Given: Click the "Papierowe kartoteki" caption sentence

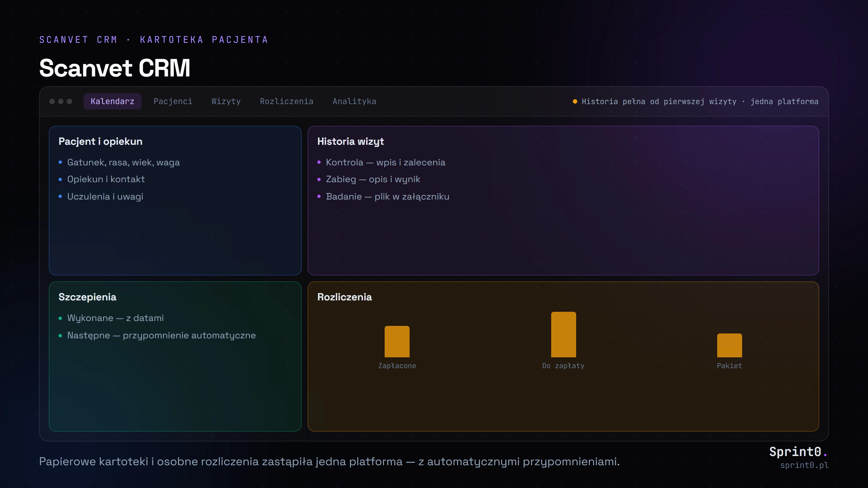Looking at the screenshot, I should [x=329, y=461].
